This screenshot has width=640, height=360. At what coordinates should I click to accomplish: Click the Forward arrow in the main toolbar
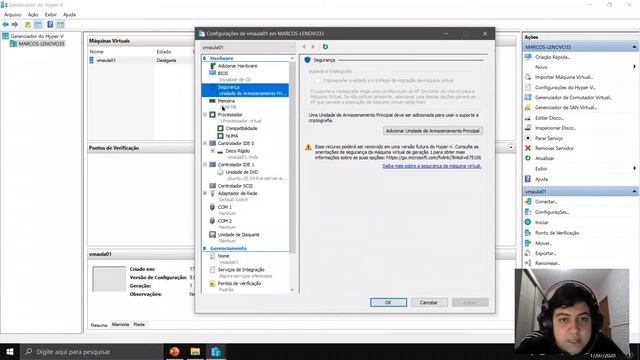tap(15, 24)
